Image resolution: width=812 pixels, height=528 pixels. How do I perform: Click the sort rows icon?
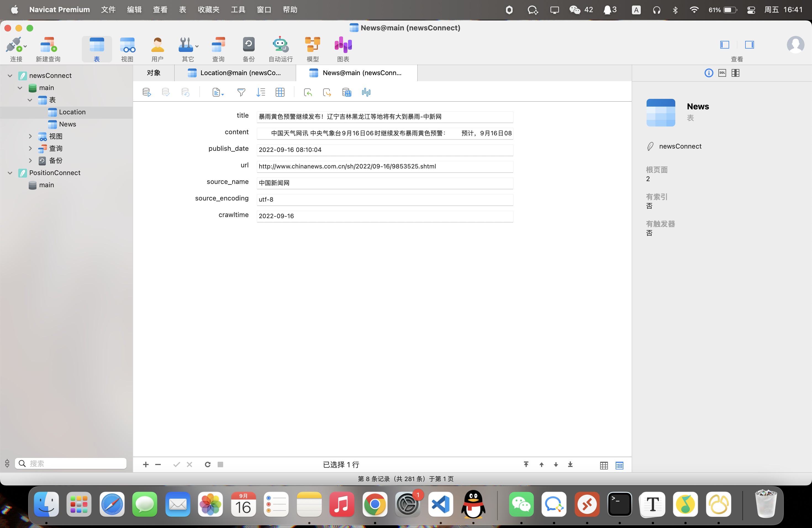(x=261, y=92)
